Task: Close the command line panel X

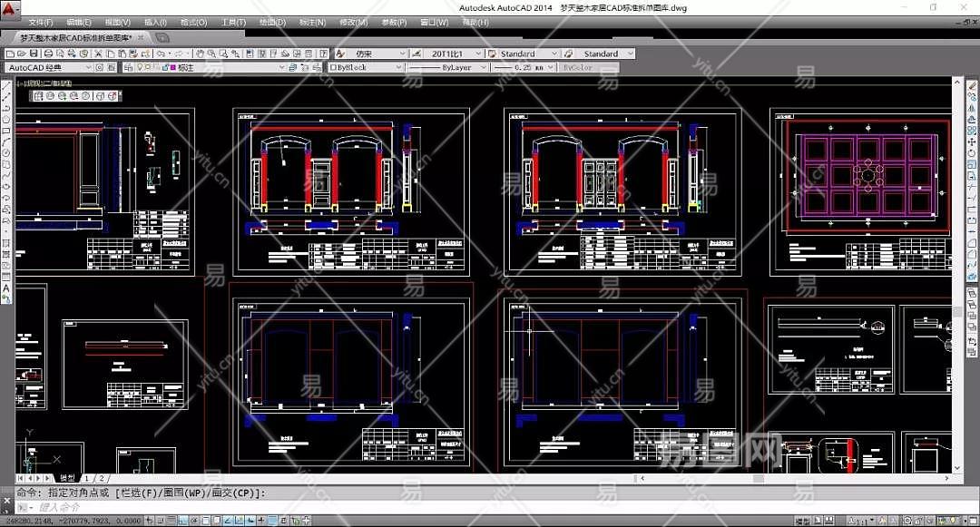Action: click(7, 500)
